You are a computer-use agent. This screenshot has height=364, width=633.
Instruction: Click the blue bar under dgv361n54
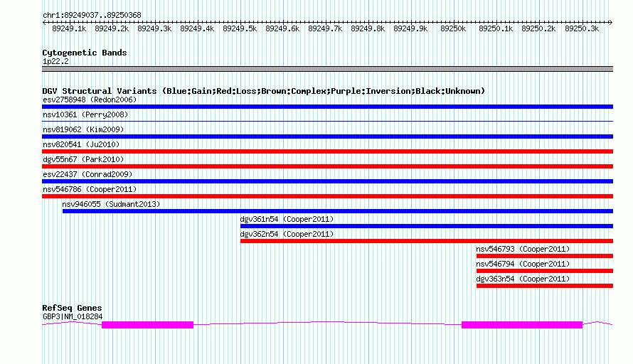coord(427,226)
